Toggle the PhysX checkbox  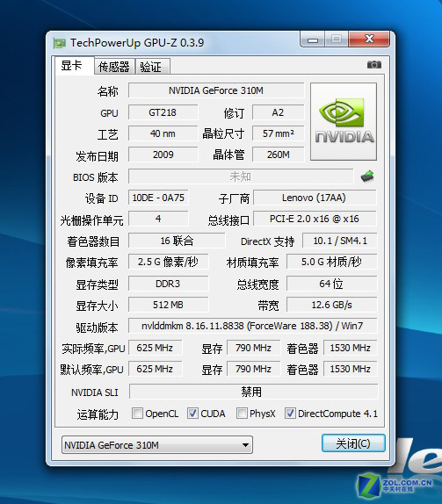pyautogui.click(x=242, y=413)
